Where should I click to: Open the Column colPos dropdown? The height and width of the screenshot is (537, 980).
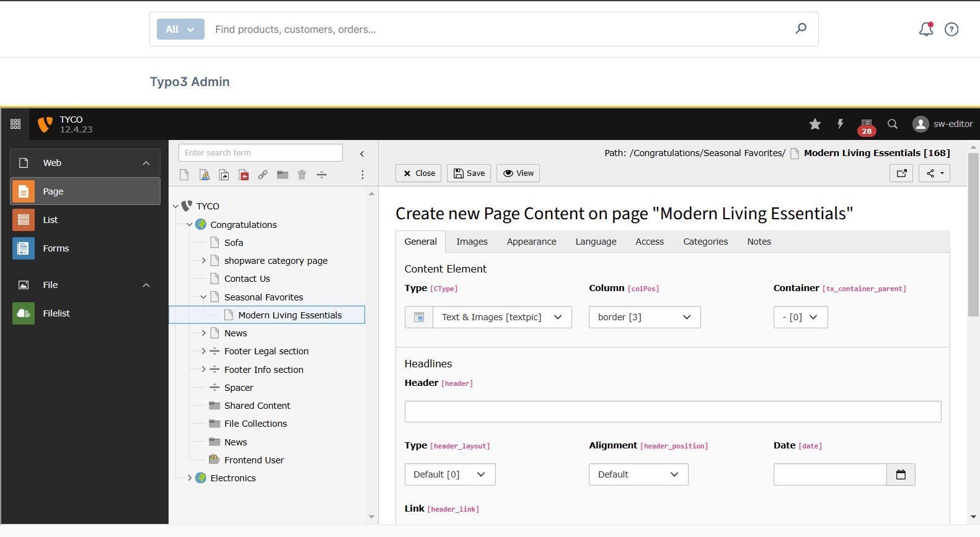point(644,317)
